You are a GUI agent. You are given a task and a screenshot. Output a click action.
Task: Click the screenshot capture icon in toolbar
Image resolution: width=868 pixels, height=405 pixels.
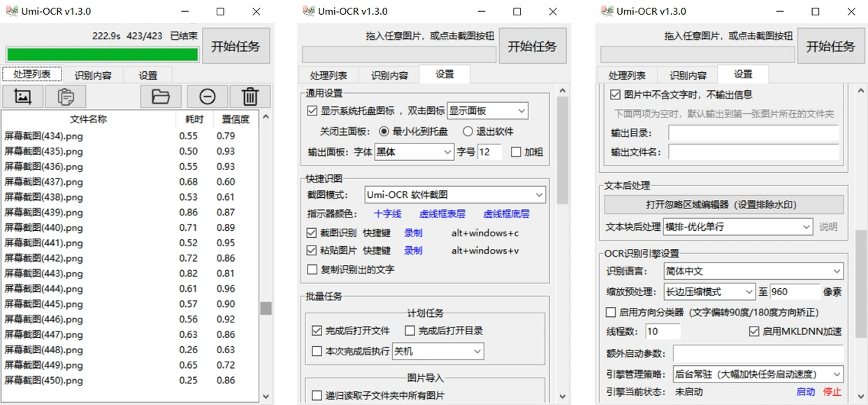click(x=22, y=97)
